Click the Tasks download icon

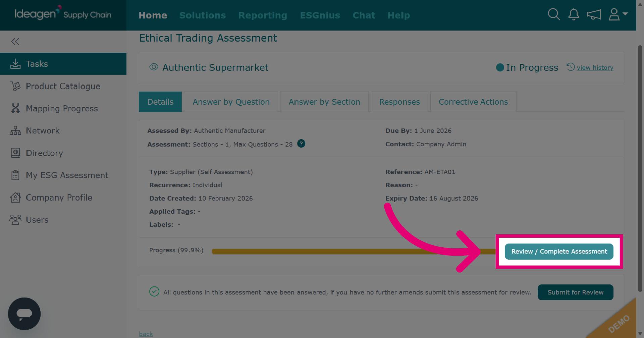[x=15, y=64]
